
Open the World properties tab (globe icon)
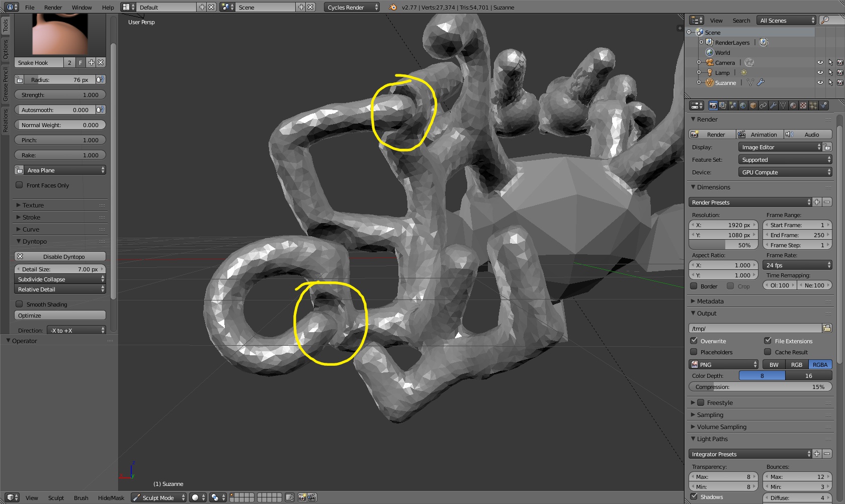pos(743,106)
